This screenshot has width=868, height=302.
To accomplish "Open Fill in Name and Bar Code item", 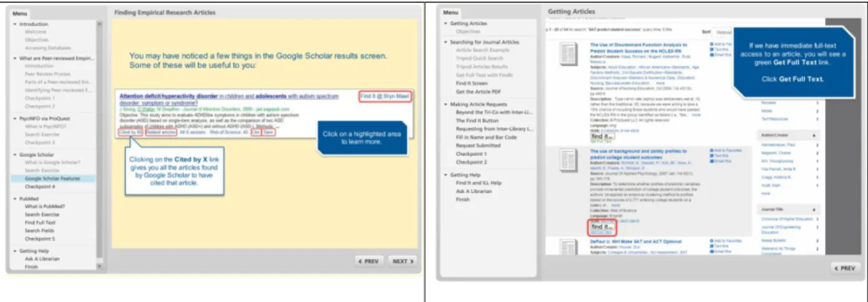I will click(487, 137).
